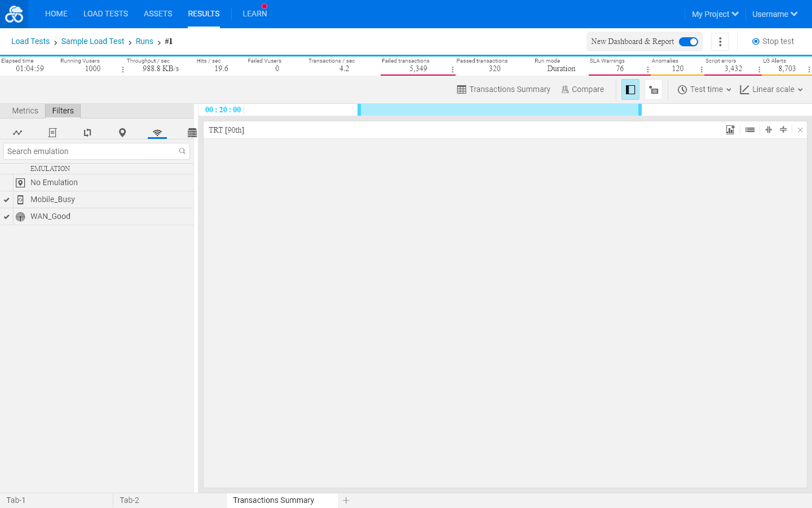This screenshot has width=812, height=508.
Task: Open the annotations list icon beside sidebar toggle
Action: [654, 90]
